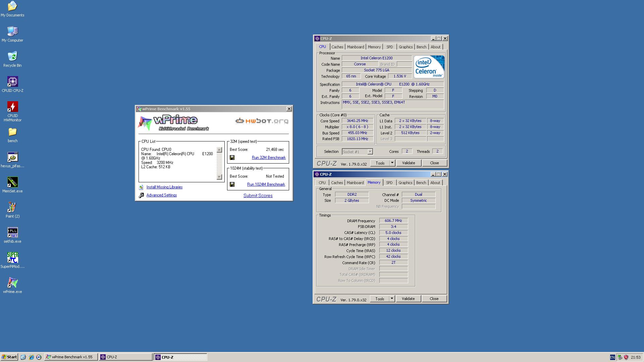Select first CPU-Z taskbar button
The image size is (644, 362).
point(125,357)
